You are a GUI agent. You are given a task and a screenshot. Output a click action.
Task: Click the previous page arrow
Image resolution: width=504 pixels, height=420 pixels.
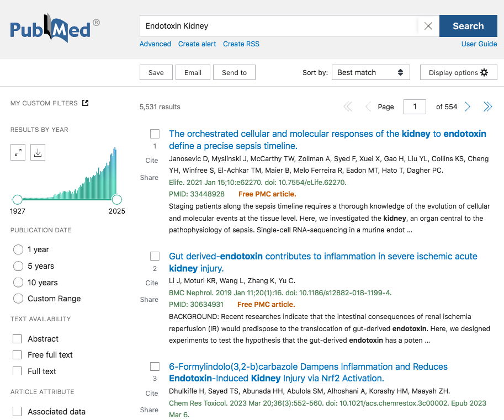368,107
